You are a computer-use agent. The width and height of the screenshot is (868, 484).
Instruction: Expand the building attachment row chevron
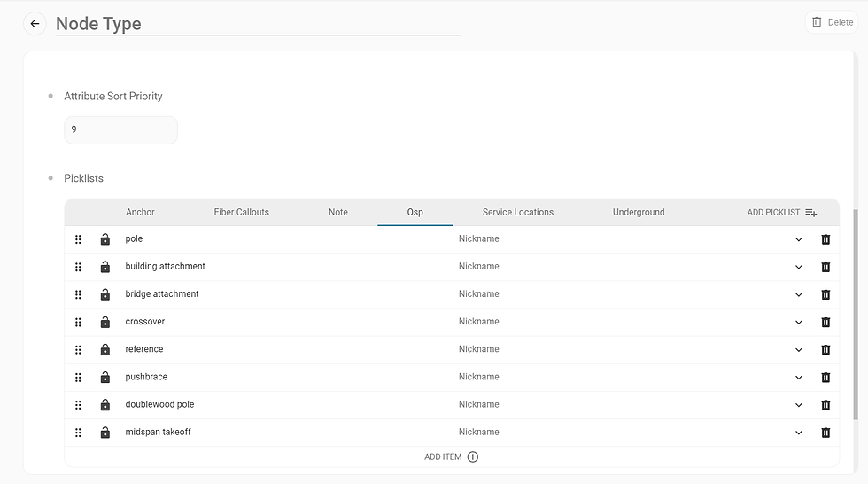pyautogui.click(x=798, y=267)
